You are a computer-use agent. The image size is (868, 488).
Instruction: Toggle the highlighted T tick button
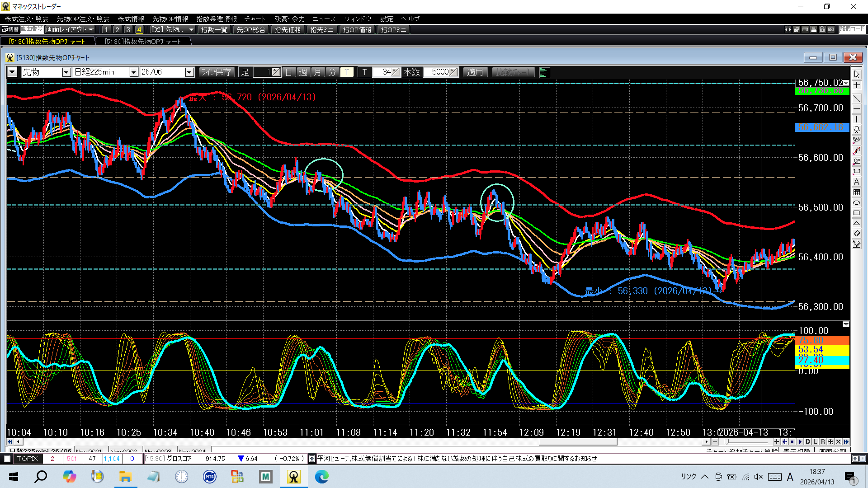pyautogui.click(x=347, y=72)
